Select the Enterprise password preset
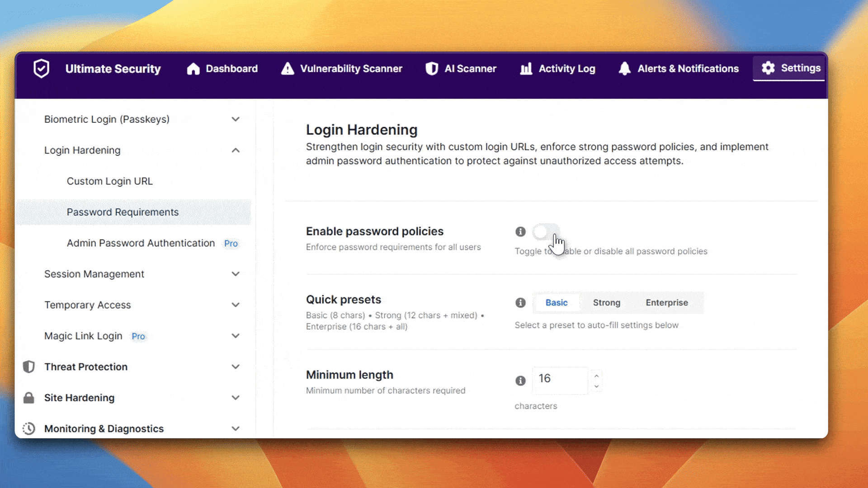This screenshot has height=488, width=868. point(666,303)
